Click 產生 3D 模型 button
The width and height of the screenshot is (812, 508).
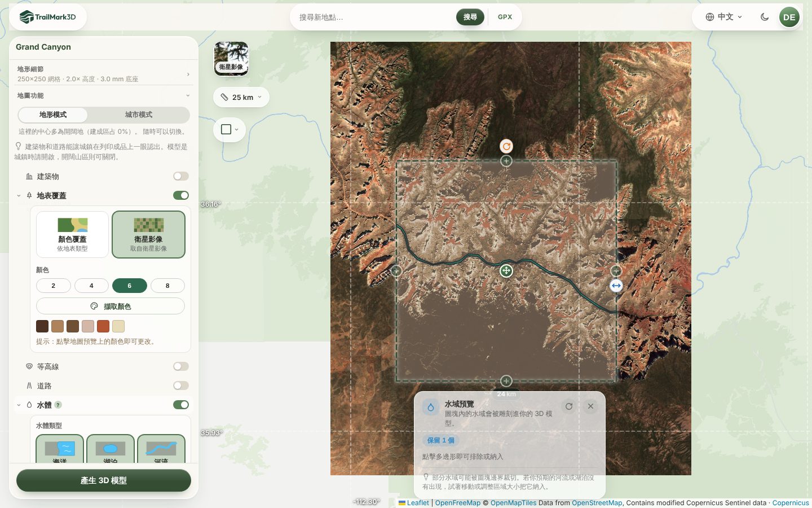pos(104,480)
